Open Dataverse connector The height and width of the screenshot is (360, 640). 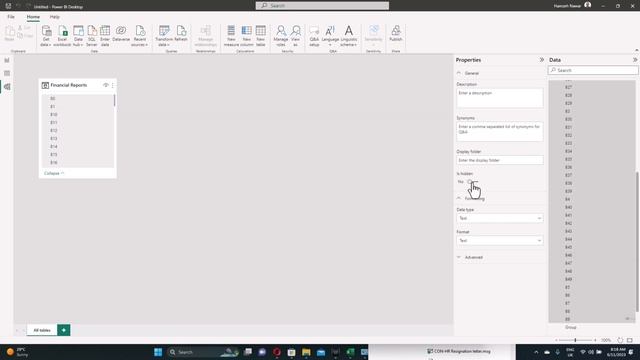click(x=121, y=34)
